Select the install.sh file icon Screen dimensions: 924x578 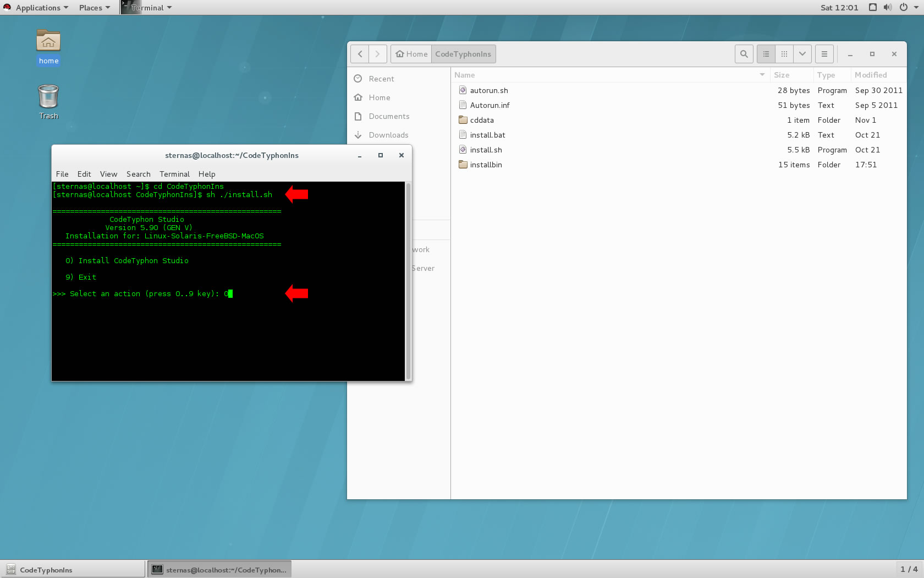tap(463, 150)
